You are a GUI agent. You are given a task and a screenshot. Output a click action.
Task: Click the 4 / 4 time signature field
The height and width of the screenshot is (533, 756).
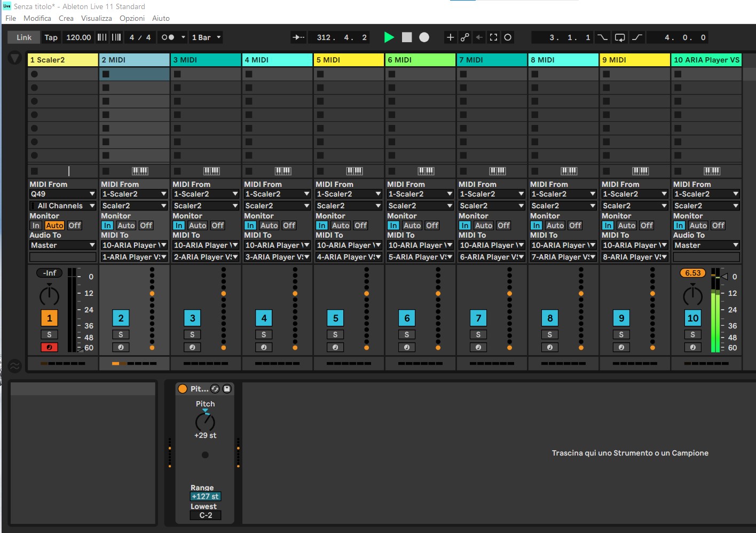[x=140, y=37]
